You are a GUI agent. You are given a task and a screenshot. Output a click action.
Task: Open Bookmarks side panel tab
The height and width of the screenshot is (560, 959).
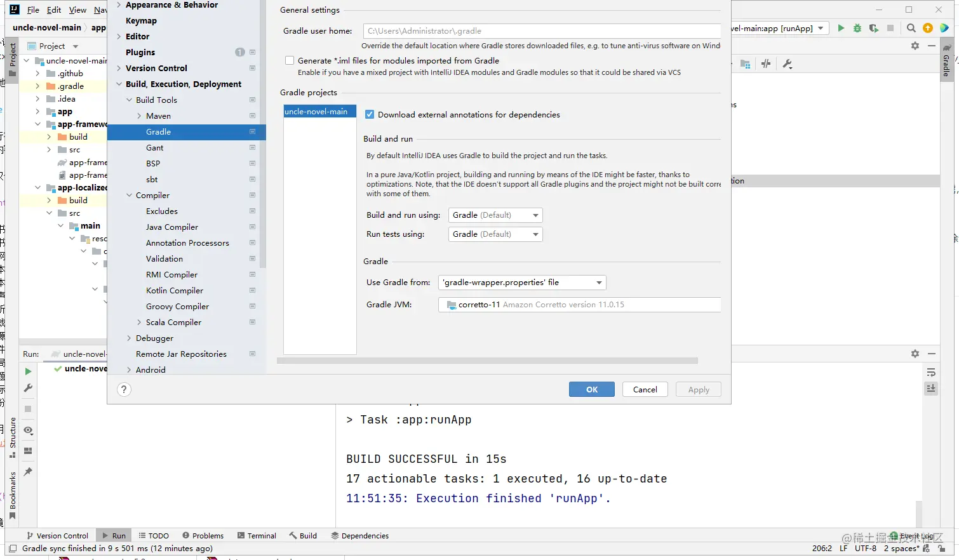(x=13, y=495)
